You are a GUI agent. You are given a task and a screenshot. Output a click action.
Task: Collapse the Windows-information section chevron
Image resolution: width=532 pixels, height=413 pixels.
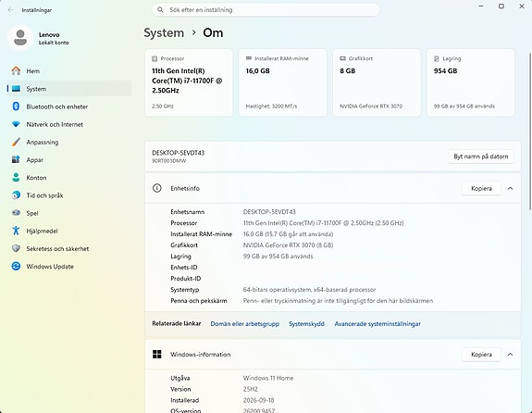pyautogui.click(x=511, y=355)
